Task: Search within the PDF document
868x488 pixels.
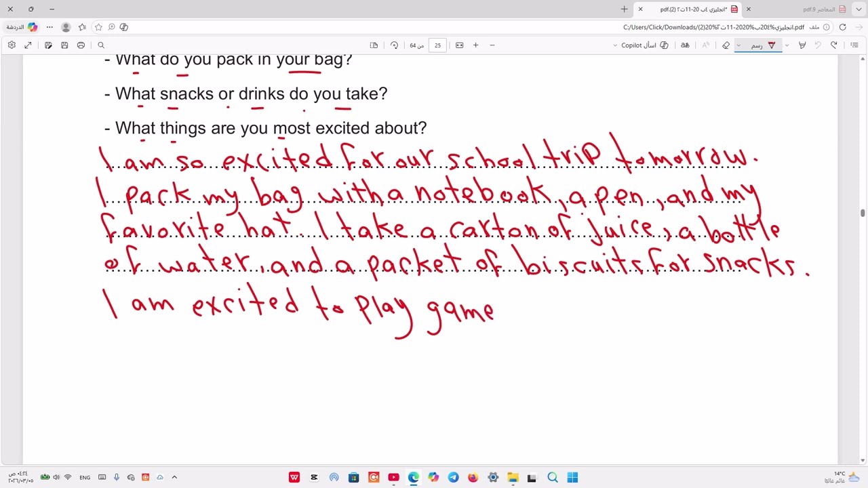Action: point(101,45)
